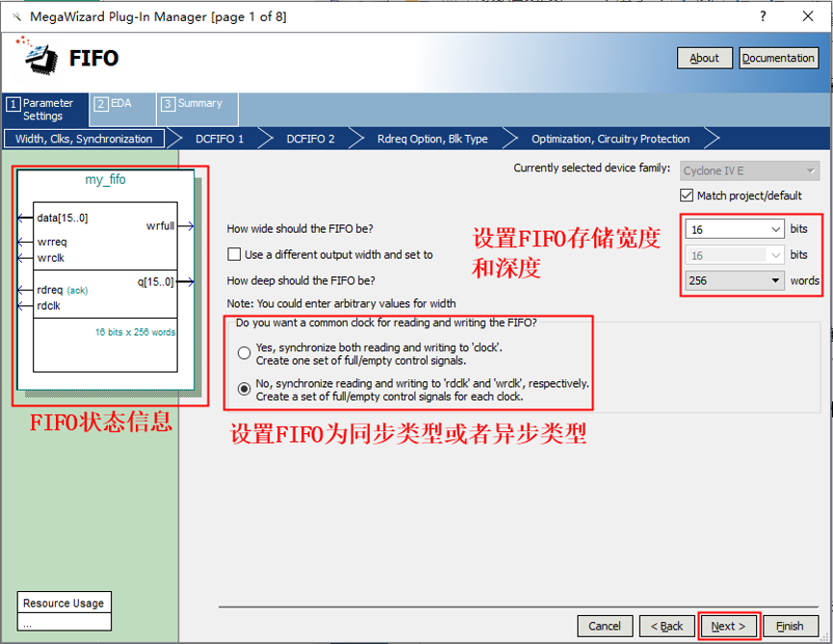Click the Finish button
The image size is (833, 644).
point(790,626)
